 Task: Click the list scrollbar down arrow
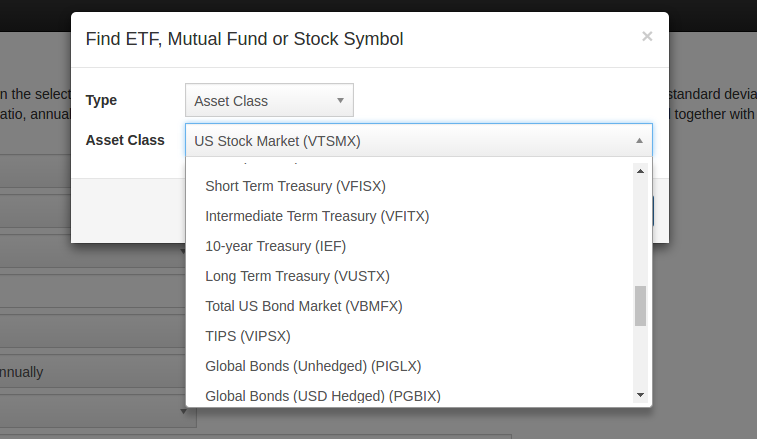[640, 395]
